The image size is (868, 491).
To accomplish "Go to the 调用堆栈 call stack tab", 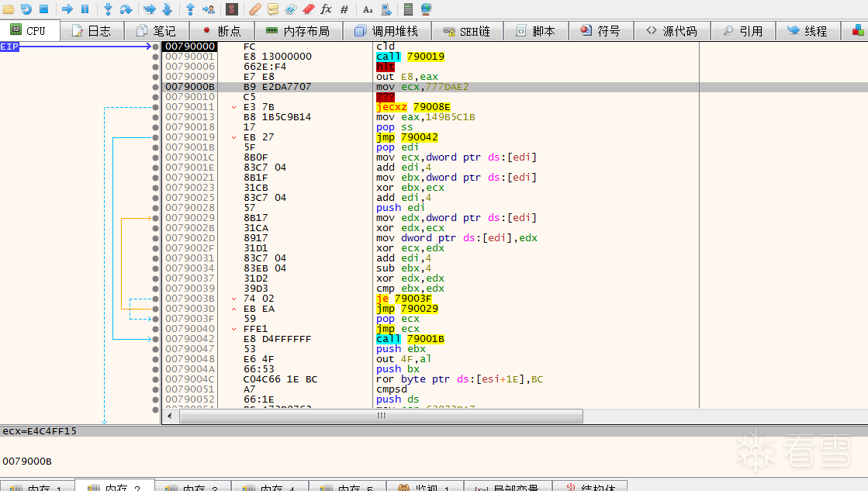I will coord(386,31).
